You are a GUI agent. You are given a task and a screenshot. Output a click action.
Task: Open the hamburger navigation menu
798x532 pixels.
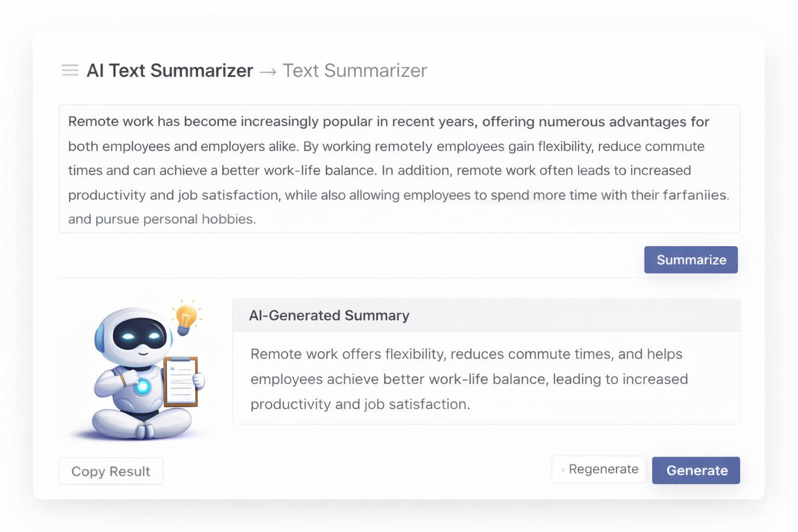[70, 70]
